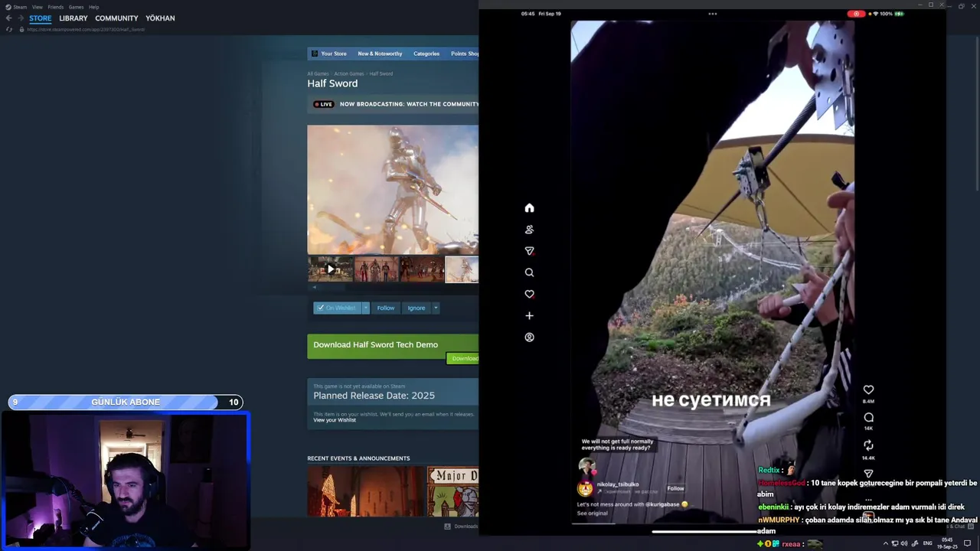The height and width of the screenshot is (551, 980).
Task: Open the TikTok profile icon
Action: click(x=529, y=337)
